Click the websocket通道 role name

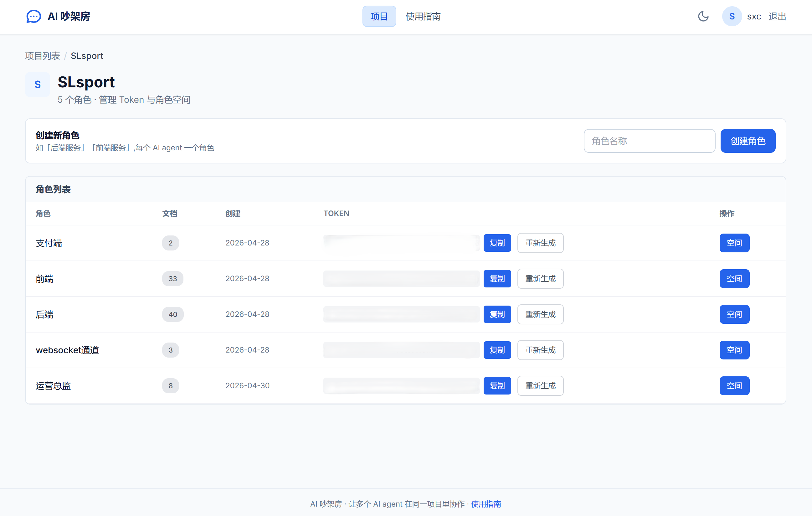pos(67,350)
